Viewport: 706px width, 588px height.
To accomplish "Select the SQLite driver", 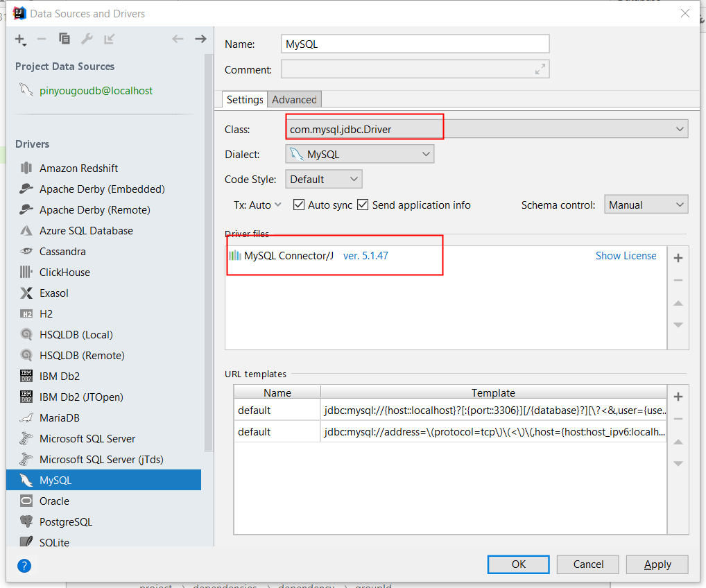I will tap(103, 540).
